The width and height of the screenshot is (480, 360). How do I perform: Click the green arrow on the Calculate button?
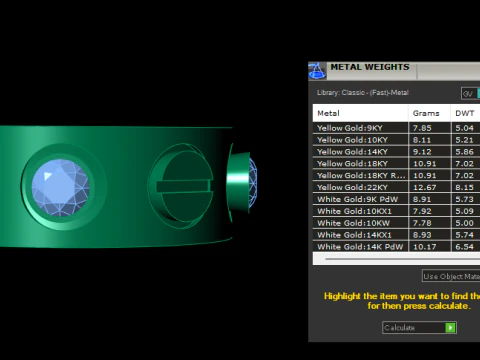click(450, 328)
